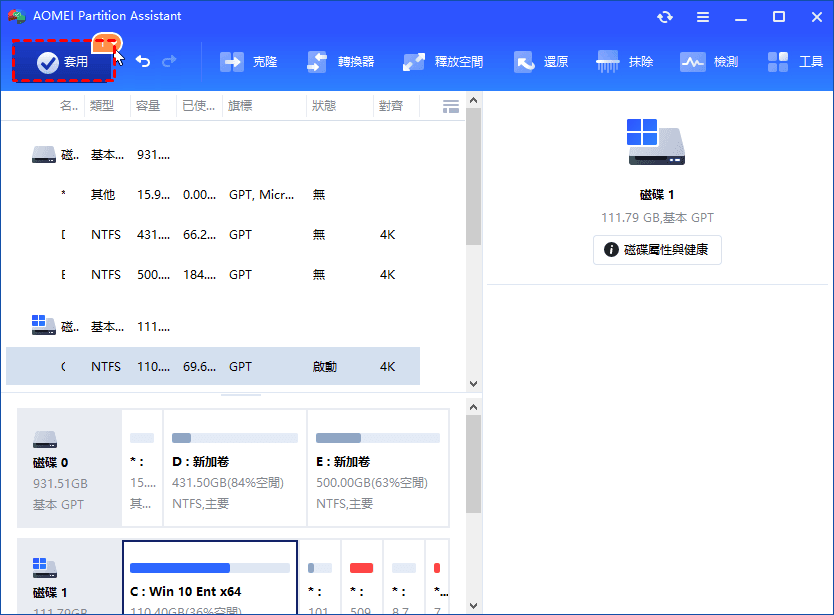This screenshot has height=615, width=834.
Task: Open the Wipe (抹除) tool
Action: tap(624, 62)
